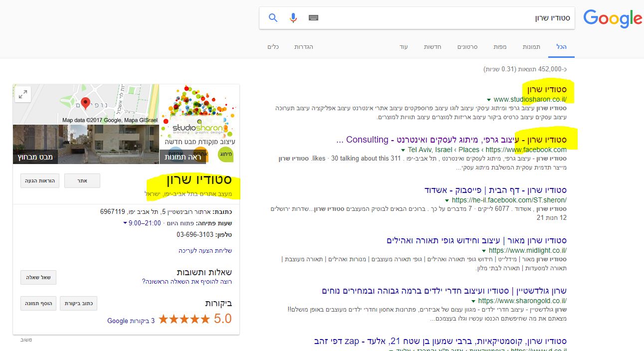Image resolution: width=644 pixels, height=351 pixels.
Task: Select the 'הכל' results tab
Action: pos(561,47)
